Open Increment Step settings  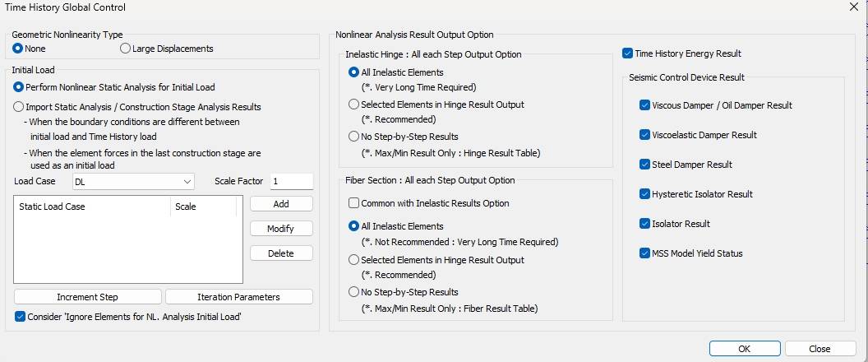[87, 297]
